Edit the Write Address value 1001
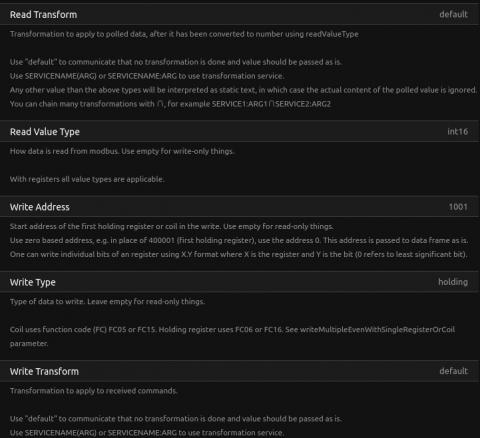 click(458, 207)
